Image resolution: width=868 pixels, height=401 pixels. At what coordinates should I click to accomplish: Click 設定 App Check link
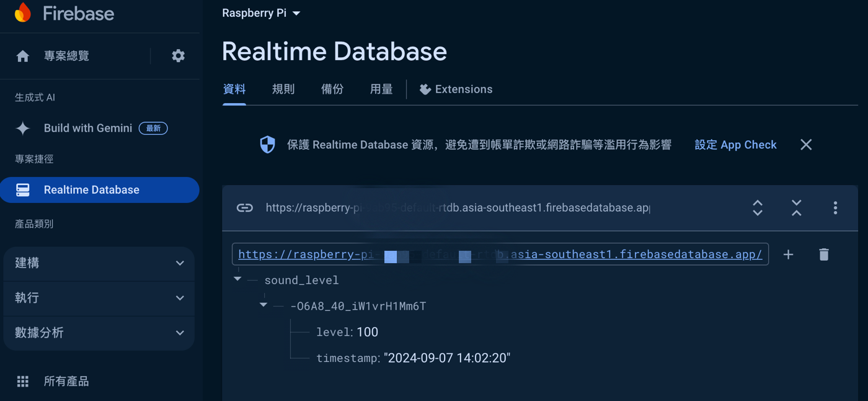tap(735, 145)
